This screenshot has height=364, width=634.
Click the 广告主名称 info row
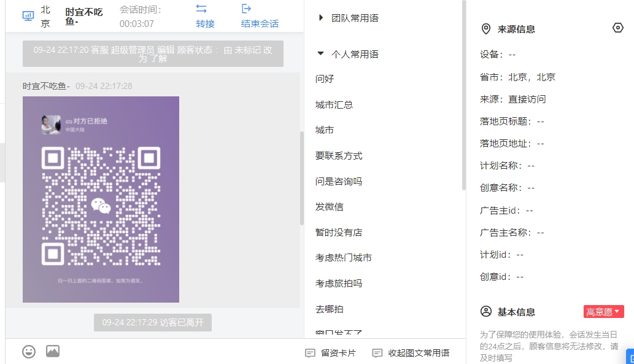pyautogui.click(x=512, y=233)
